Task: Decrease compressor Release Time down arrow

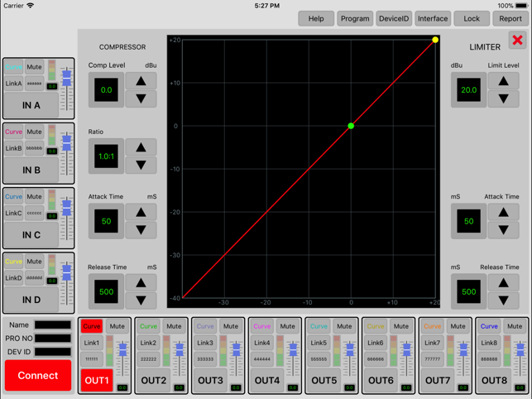Action: tap(141, 300)
